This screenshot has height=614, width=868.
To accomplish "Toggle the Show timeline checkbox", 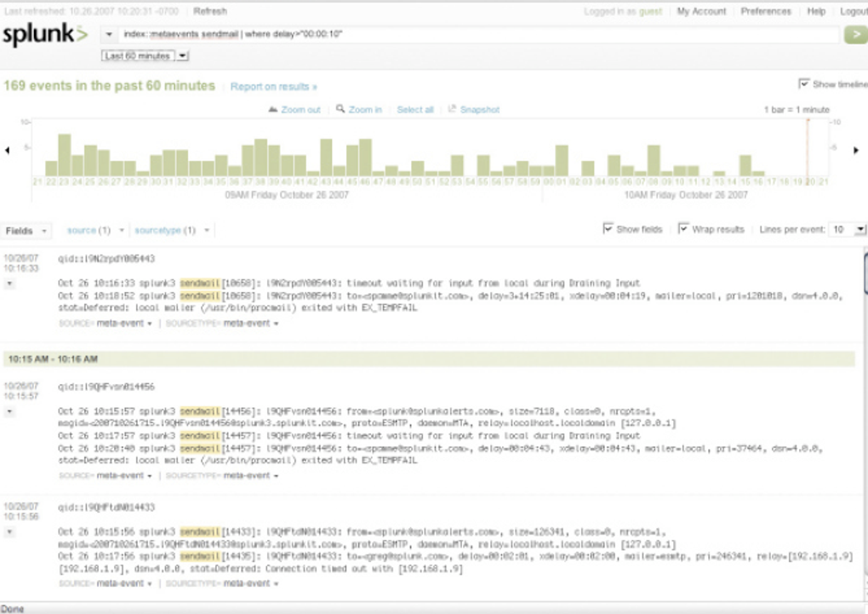I will click(x=804, y=83).
